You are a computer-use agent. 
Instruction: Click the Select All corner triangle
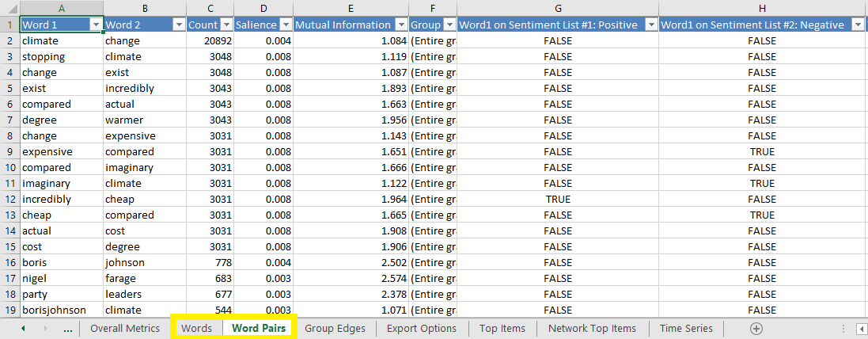pos(9,9)
